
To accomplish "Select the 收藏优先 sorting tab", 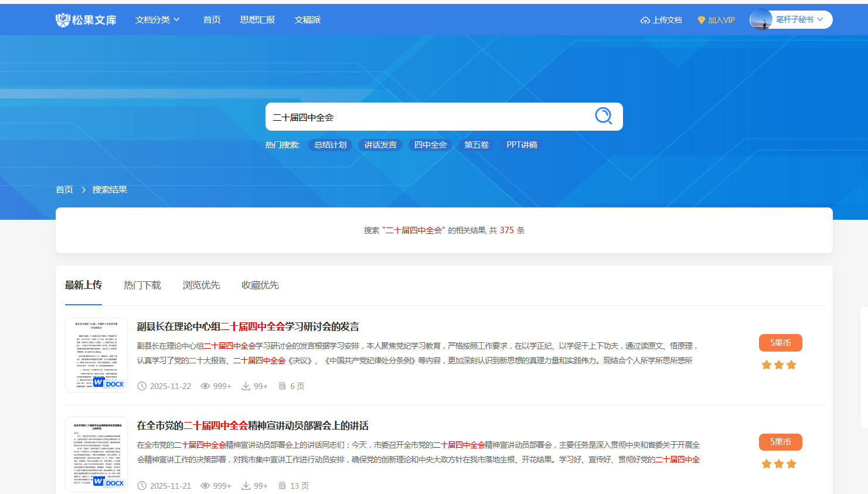I will coord(260,285).
